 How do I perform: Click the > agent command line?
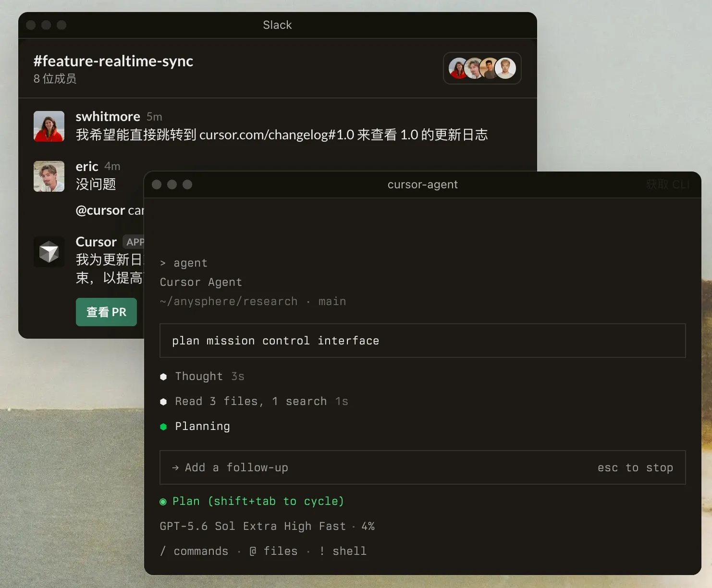click(x=184, y=263)
